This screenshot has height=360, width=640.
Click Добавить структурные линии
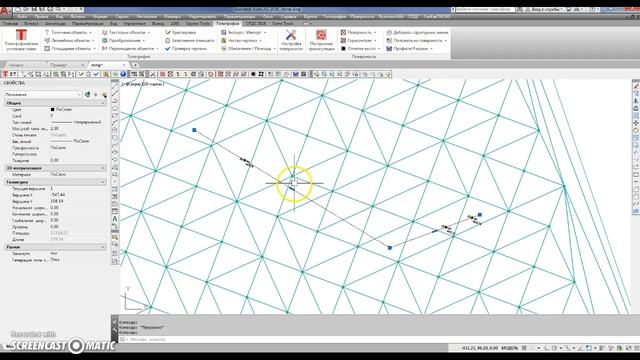point(417,32)
